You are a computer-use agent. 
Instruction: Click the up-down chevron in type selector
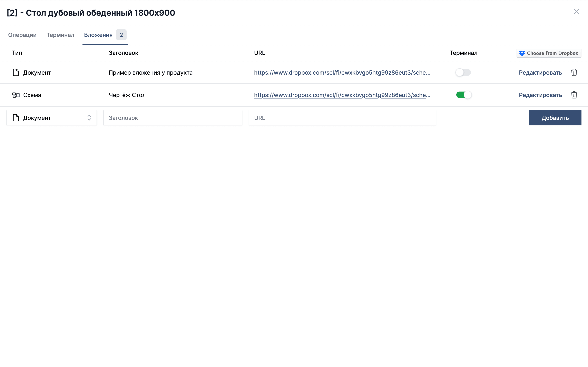tap(89, 118)
